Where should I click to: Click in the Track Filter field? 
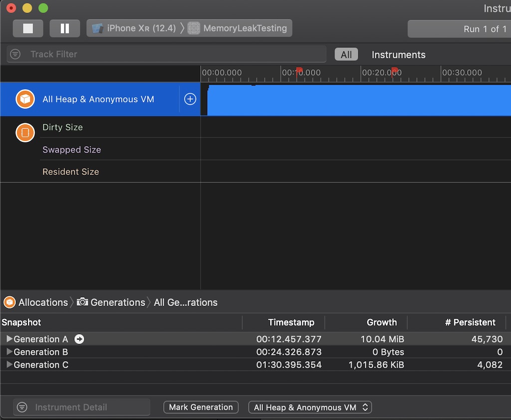(x=175, y=54)
